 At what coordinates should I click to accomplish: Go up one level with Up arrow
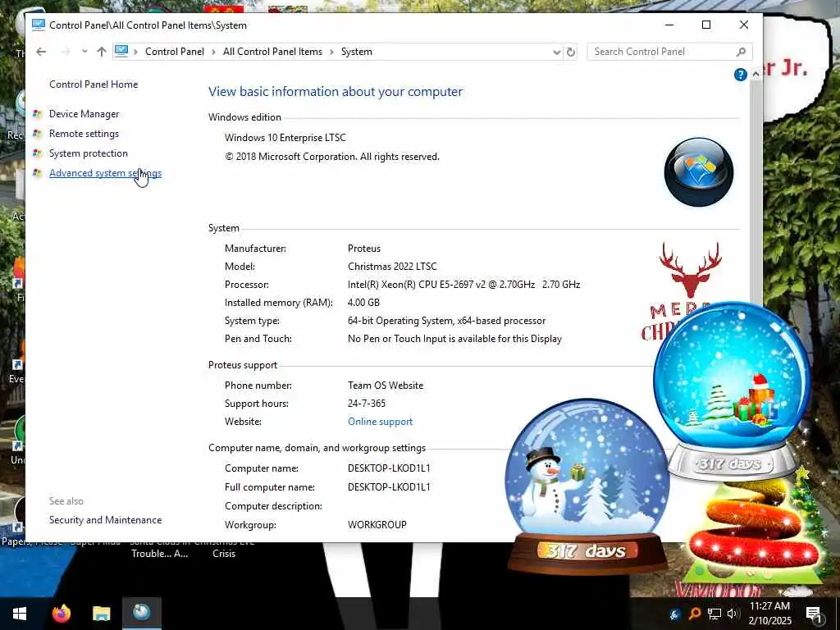tap(101, 52)
